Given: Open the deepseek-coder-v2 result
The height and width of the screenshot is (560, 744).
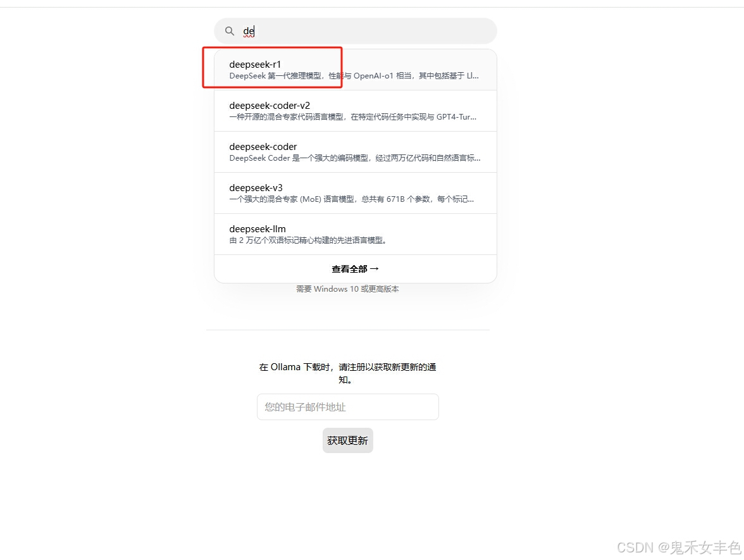Looking at the screenshot, I should click(x=356, y=111).
